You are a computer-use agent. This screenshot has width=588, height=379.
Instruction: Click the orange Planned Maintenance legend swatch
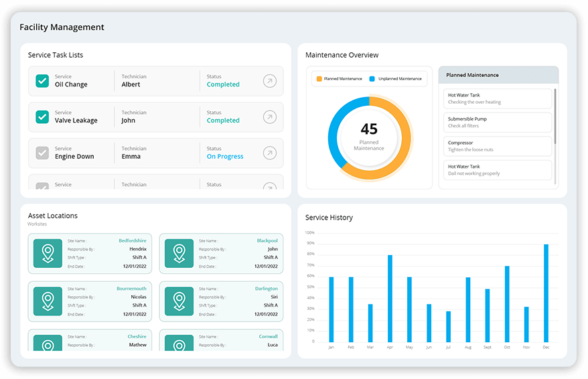[x=319, y=78]
